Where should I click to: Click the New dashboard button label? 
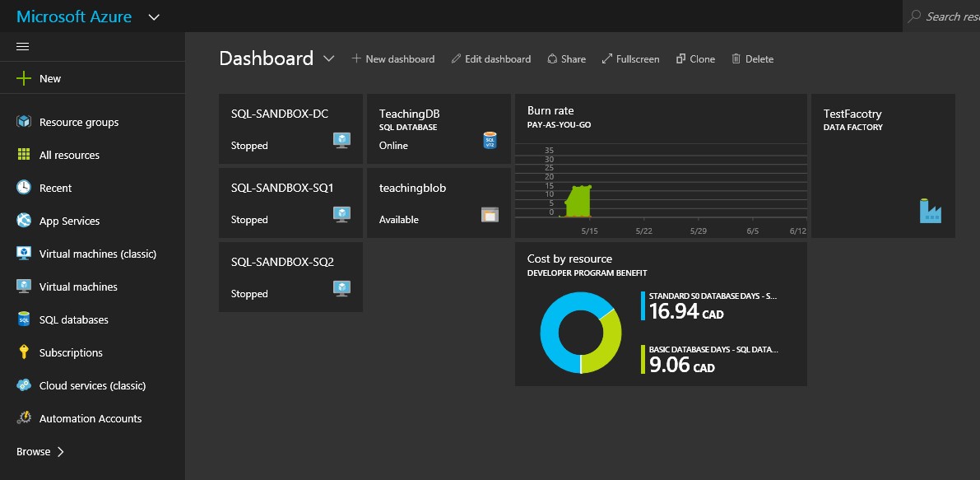coord(400,58)
